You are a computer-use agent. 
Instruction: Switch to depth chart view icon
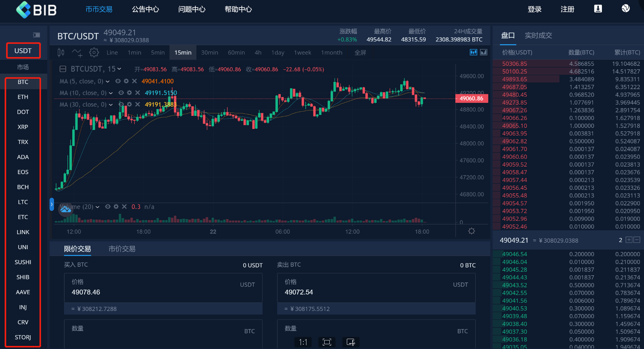[x=483, y=52]
